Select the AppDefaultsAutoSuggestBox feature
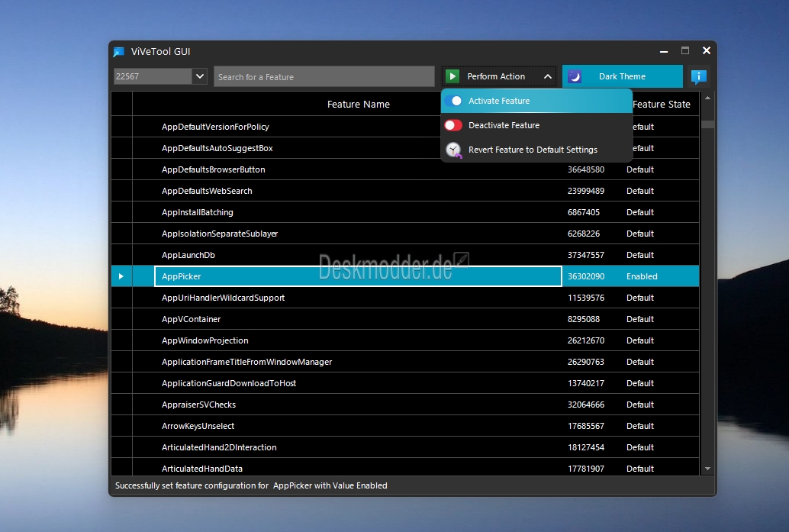789x532 pixels. pyautogui.click(x=217, y=148)
